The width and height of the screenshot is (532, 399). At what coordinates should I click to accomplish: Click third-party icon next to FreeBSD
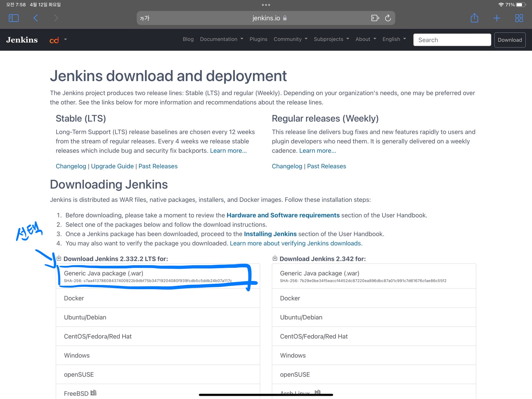click(94, 393)
